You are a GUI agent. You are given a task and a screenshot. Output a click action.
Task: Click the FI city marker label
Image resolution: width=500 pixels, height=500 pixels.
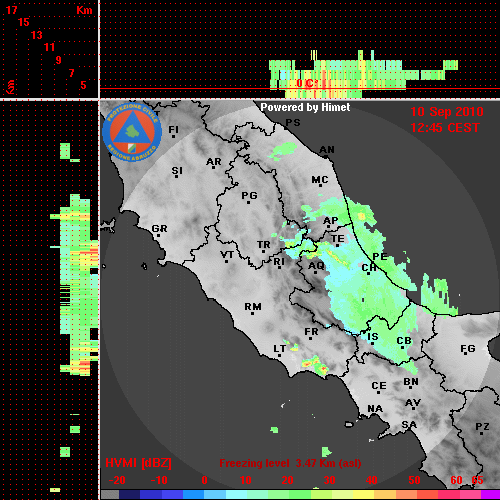(174, 129)
